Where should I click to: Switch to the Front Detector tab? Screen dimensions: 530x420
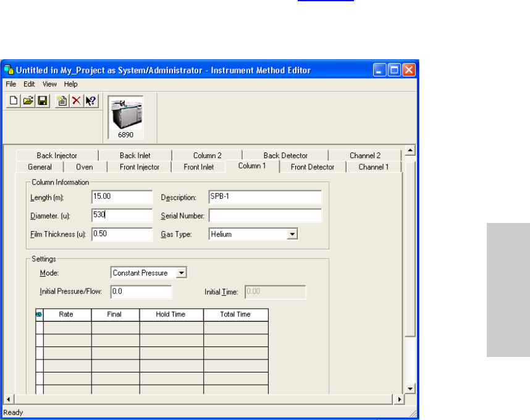(x=313, y=167)
